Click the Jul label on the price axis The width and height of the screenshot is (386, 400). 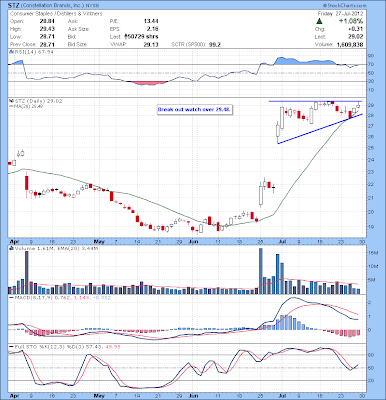(x=282, y=241)
